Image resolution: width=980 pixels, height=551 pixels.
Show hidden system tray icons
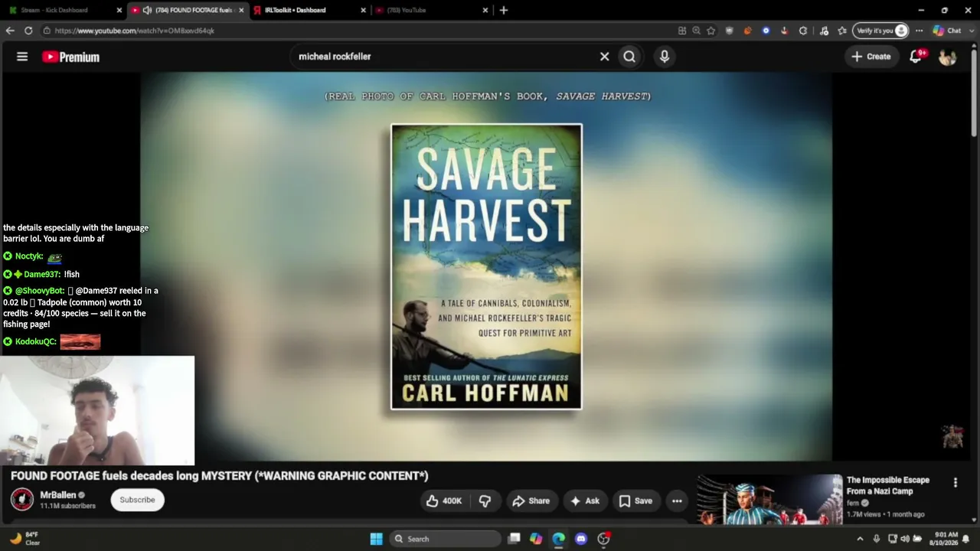click(x=860, y=539)
